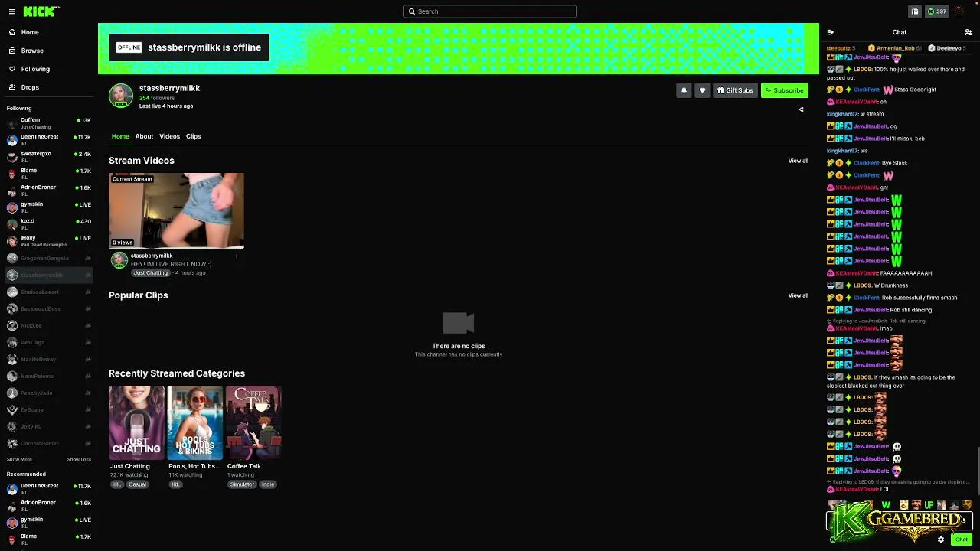980x551 pixels.
Task: Open kozzi channel in Following list
Action: tap(47, 224)
